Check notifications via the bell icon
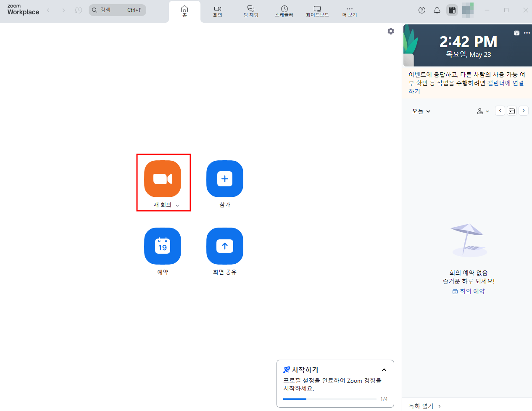 pyautogui.click(x=437, y=10)
